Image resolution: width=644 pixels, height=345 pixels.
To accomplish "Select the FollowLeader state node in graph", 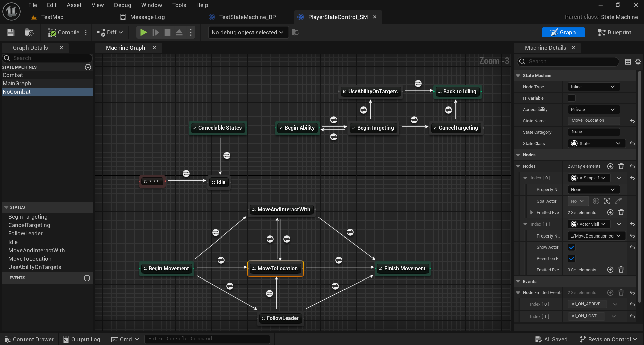I will [281, 318].
